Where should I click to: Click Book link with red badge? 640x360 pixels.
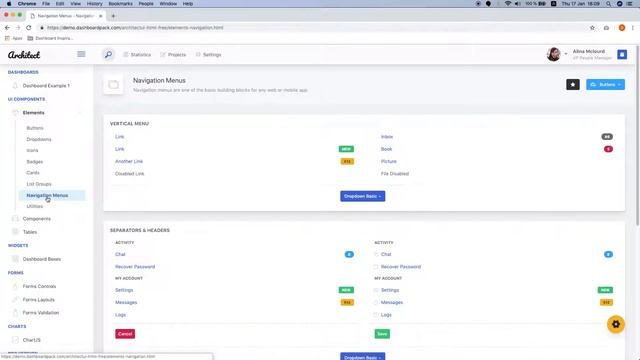[387, 149]
